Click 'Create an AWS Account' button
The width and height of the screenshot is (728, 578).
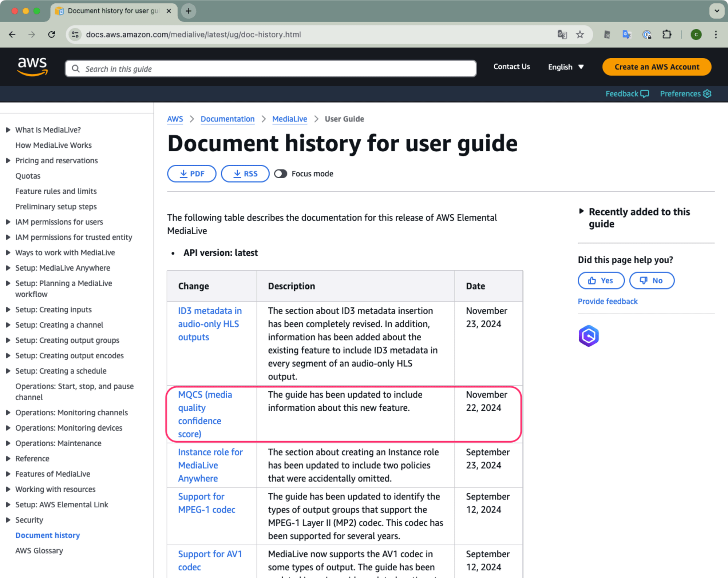[x=657, y=67]
